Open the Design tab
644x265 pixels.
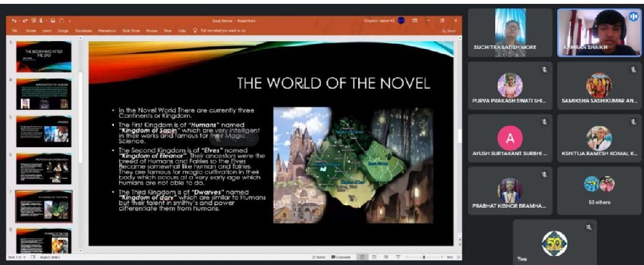[x=63, y=30]
